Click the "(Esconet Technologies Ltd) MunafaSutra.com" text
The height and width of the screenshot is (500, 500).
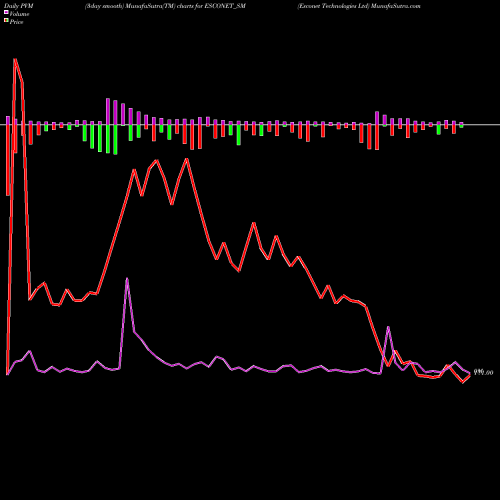359,6
